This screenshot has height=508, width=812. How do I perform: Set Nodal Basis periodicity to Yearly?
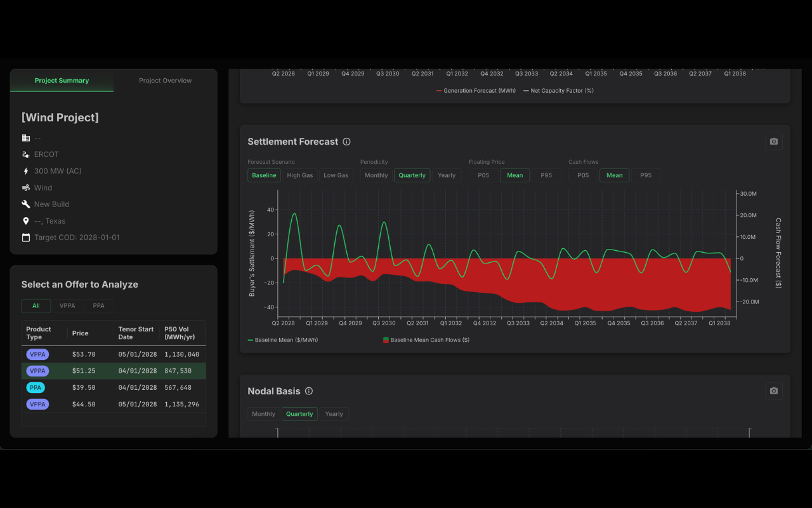point(334,414)
